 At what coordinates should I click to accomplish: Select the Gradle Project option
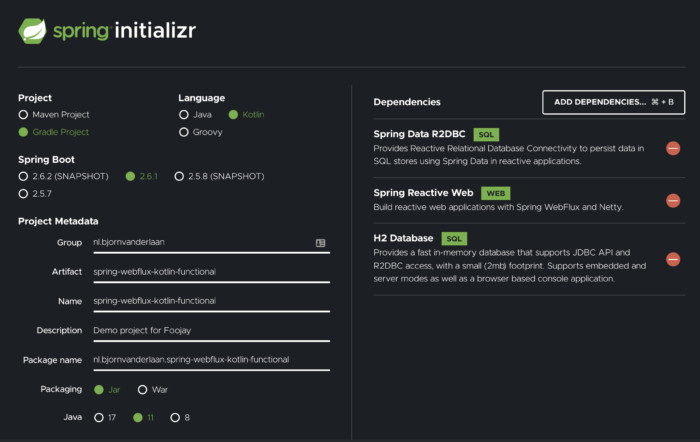(23, 132)
